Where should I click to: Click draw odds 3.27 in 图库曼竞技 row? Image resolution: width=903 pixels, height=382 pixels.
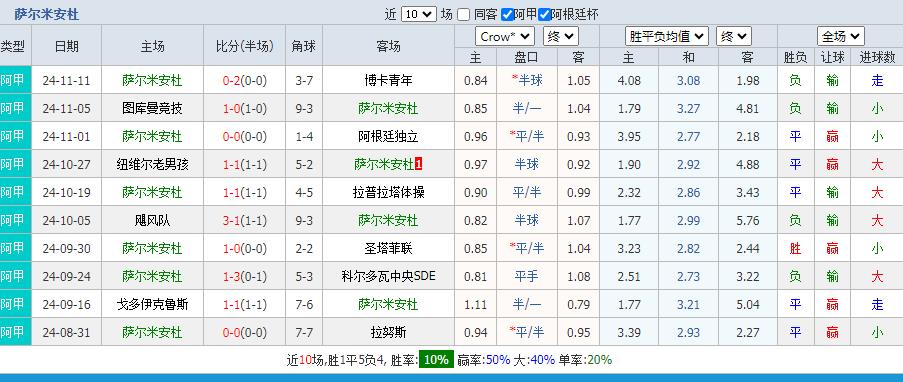688,108
